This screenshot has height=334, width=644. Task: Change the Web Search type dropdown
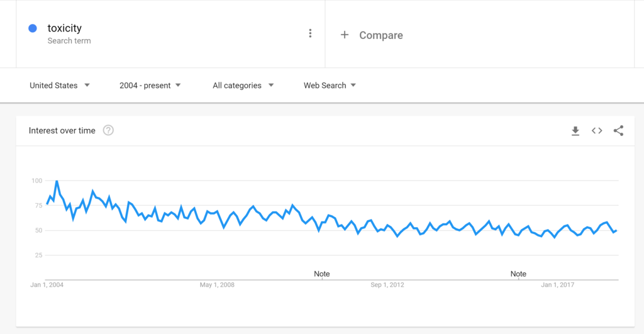tap(330, 86)
